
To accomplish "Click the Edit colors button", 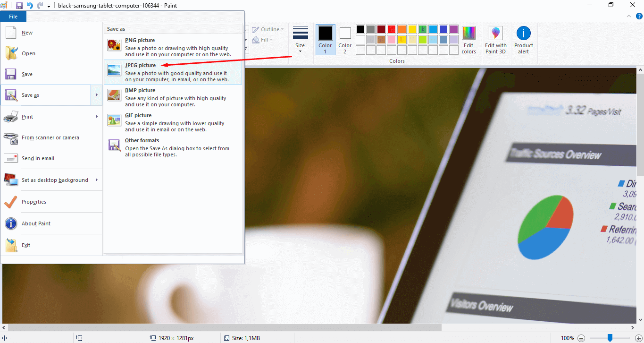I will 468,40.
